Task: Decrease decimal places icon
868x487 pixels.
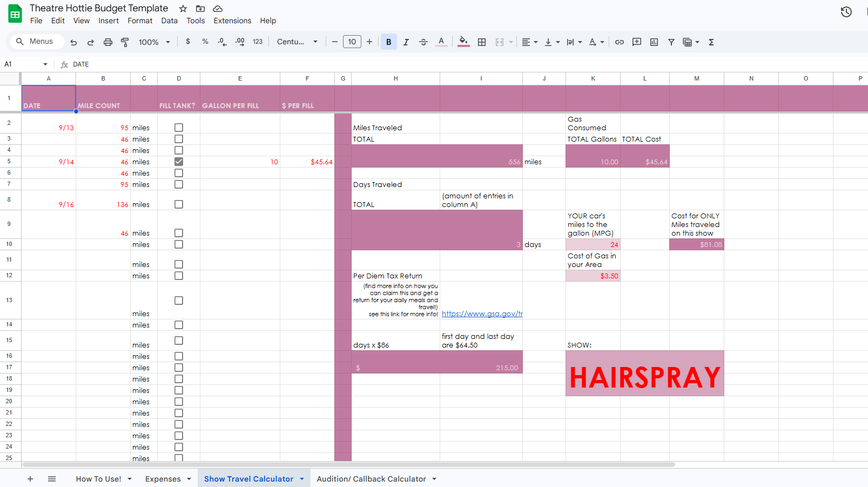Action: tap(223, 42)
